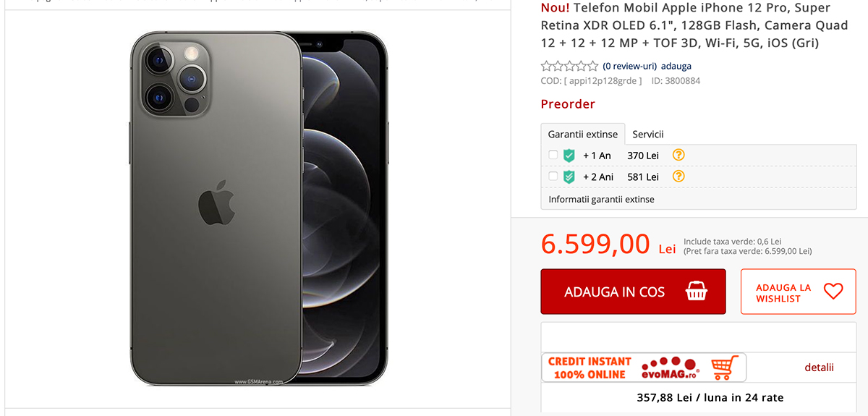This screenshot has width=868, height=416.
Task: Click the green shield icon beside + 1 An
Action: point(569,156)
